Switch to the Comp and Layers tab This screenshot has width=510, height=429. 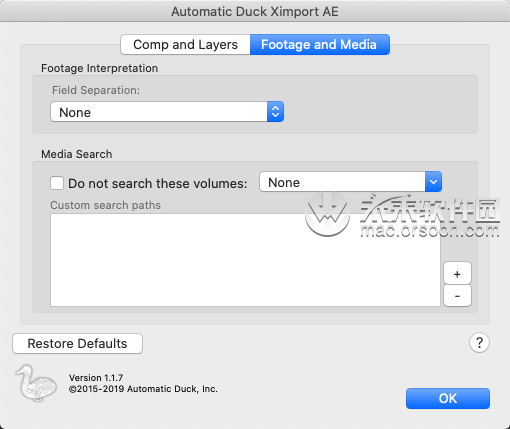coord(185,45)
